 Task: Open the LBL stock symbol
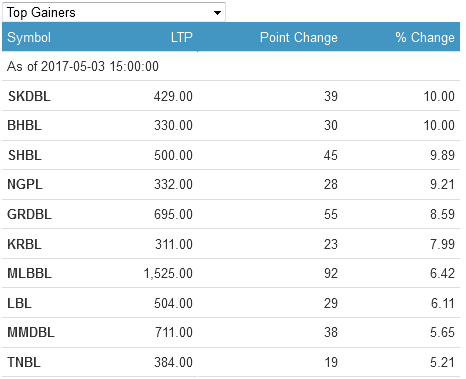[20, 303]
